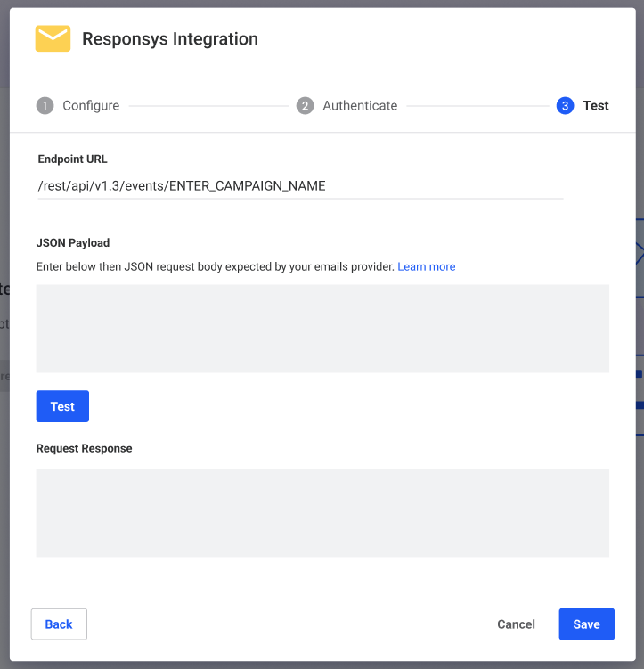Switch to the Authenticate step
The height and width of the screenshot is (669, 644).
click(360, 106)
